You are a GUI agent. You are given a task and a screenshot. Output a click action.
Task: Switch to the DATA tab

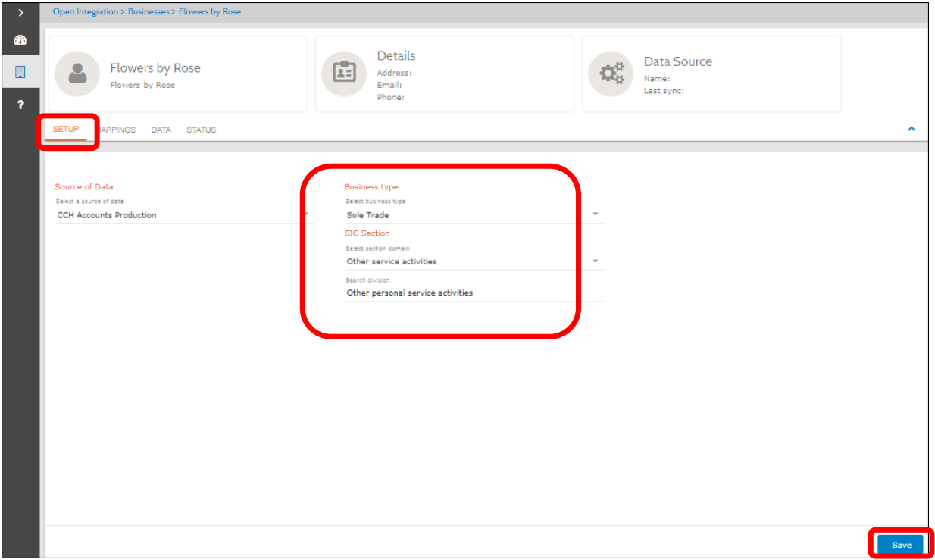tap(161, 130)
